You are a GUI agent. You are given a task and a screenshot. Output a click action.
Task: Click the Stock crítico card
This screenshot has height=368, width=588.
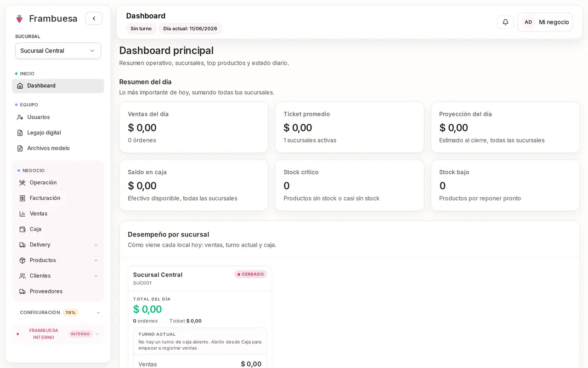pyautogui.click(x=350, y=185)
